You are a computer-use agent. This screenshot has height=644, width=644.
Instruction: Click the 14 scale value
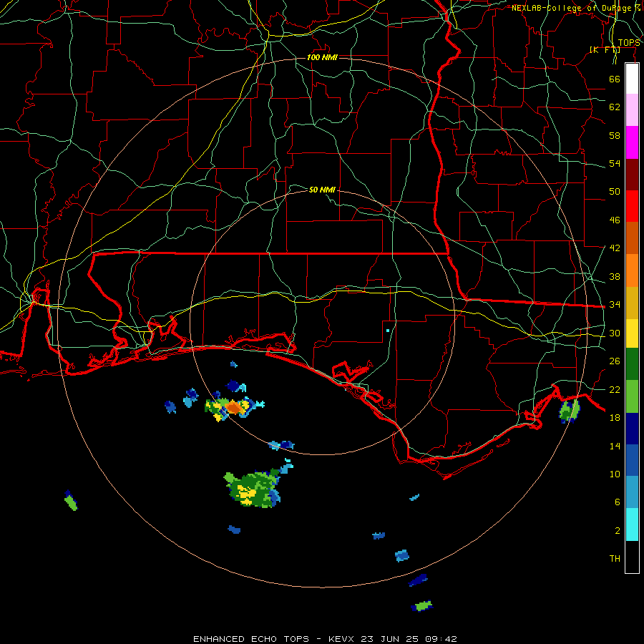(x=615, y=446)
